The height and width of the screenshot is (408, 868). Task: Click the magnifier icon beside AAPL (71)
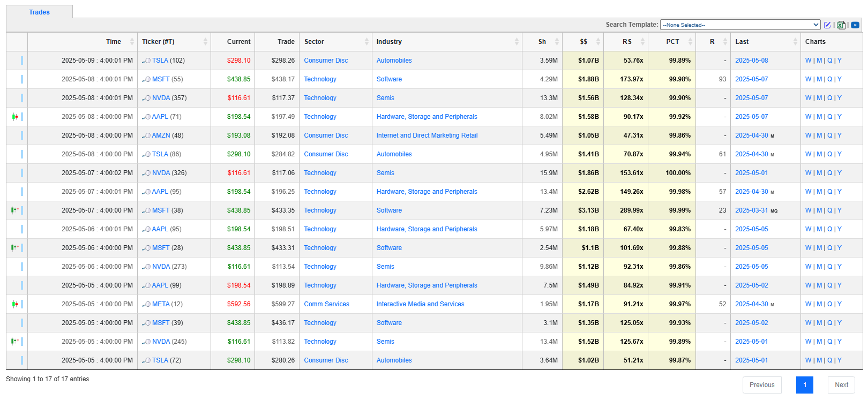[x=146, y=117]
